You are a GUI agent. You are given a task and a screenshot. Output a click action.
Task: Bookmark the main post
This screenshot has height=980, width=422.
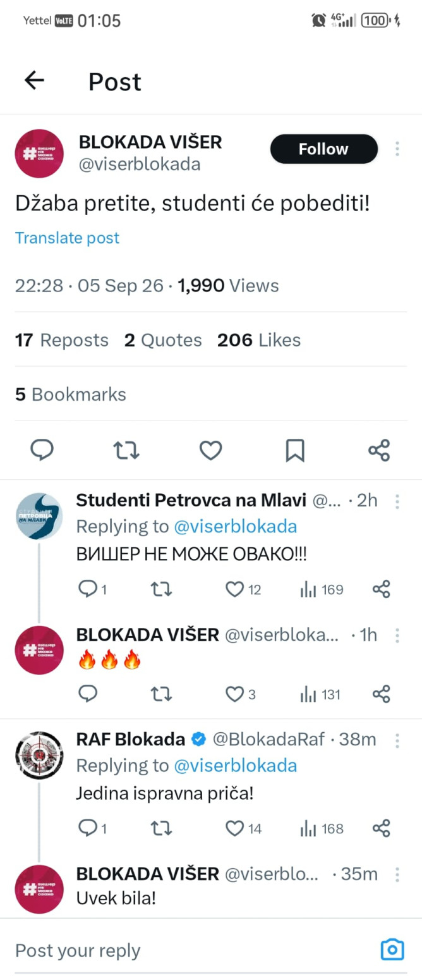pyautogui.click(x=295, y=450)
